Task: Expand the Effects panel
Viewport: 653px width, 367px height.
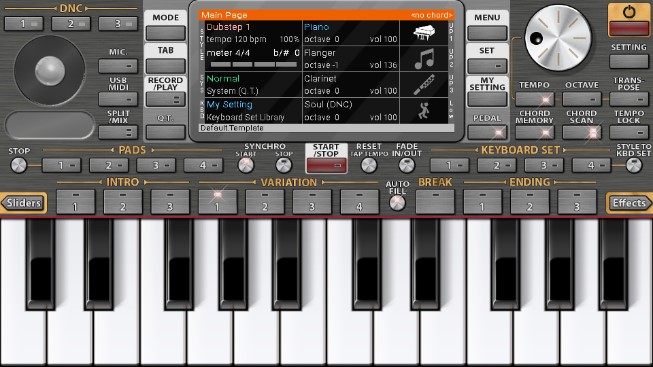Action: [x=629, y=203]
